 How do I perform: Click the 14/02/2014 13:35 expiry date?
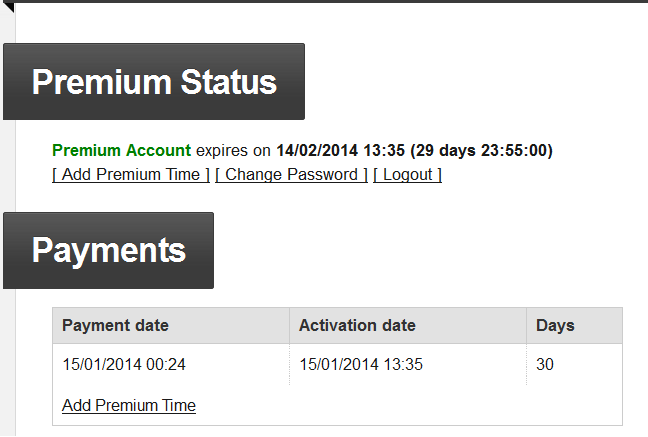[341, 150]
